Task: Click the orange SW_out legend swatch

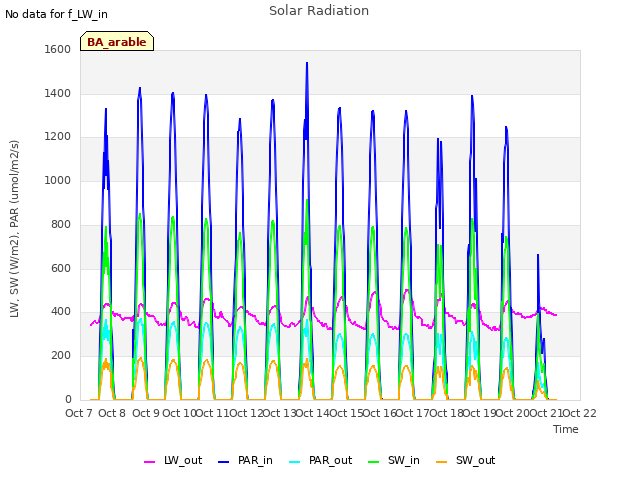Action: point(442,462)
